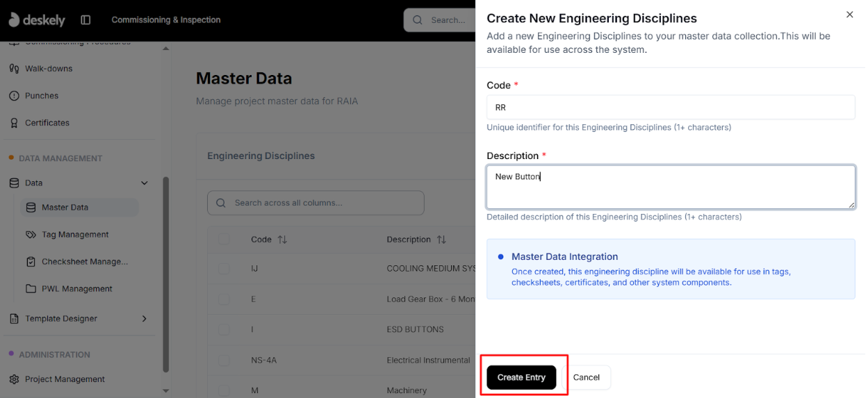
Task: Open Certificates in sidebar
Action: click(x=47, y=123)
